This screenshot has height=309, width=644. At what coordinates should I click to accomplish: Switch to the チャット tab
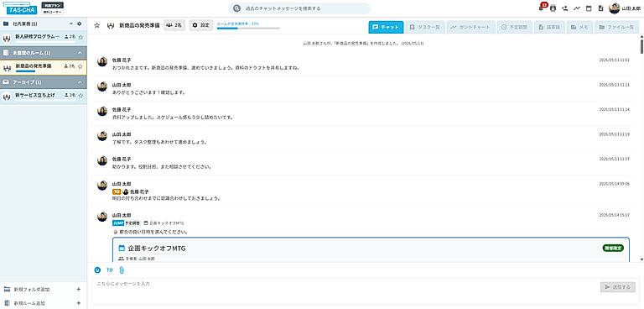pyautogui.click(x=386, y=27)
